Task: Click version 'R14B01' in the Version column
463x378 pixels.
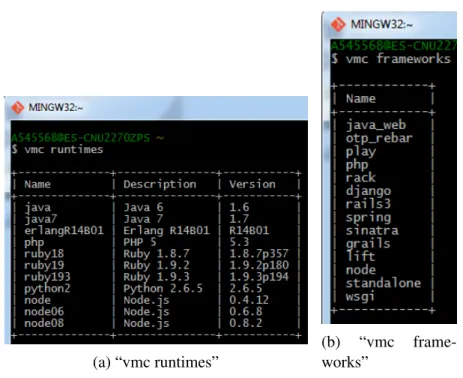Action: click(249, 230)
